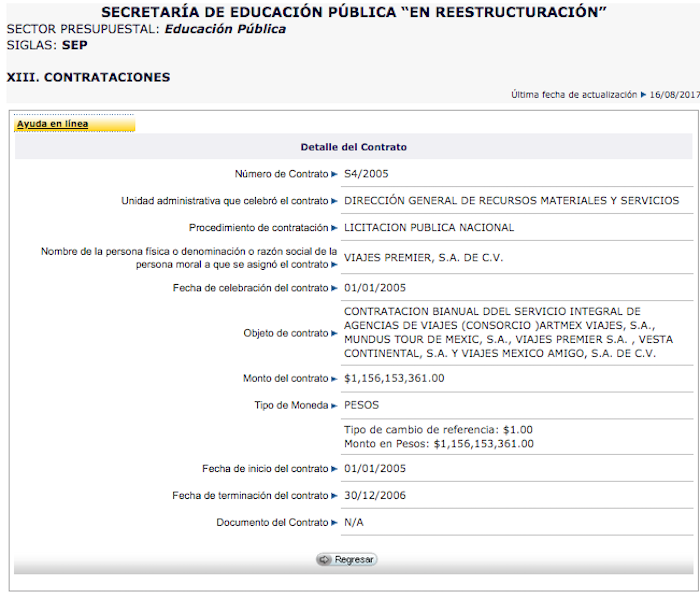Image resolution: width=700 pixels, height=598 pixels.
Task: Click the arrow next to Documento del Contrato
Action: tap(334, 523)
